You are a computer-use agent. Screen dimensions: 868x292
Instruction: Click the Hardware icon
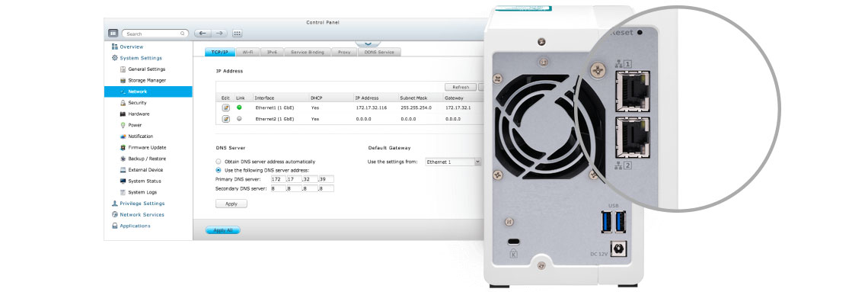tap(123, 114)
